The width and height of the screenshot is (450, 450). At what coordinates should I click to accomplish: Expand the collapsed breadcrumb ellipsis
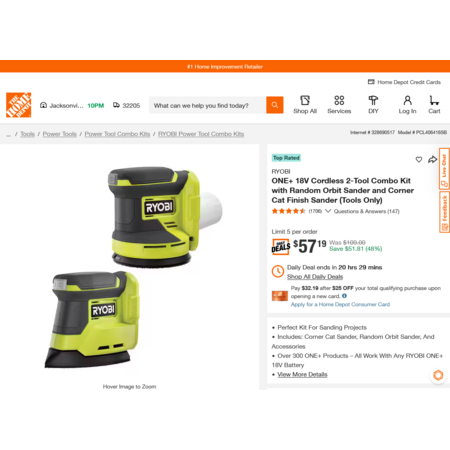8,134
